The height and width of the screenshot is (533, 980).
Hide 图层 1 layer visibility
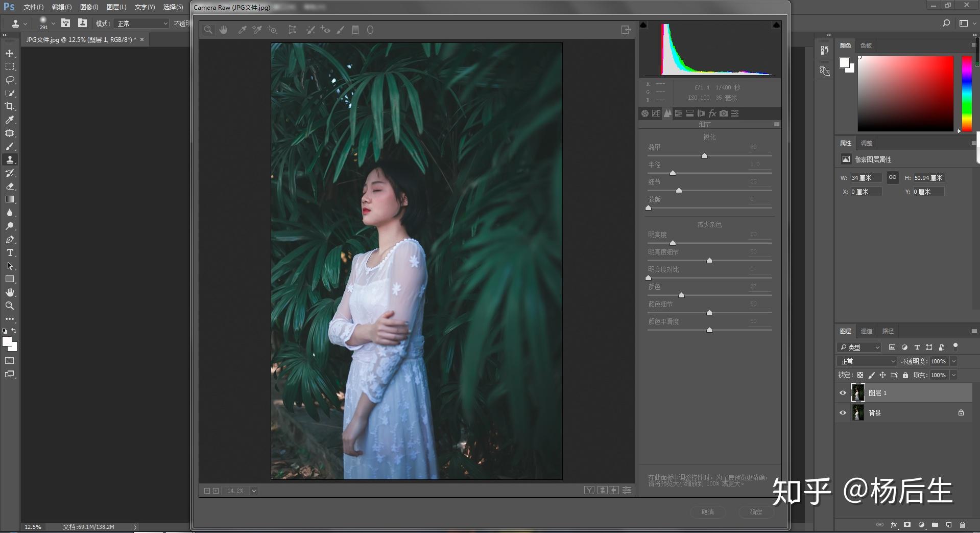pyautogui.click(x=843, y=392)
